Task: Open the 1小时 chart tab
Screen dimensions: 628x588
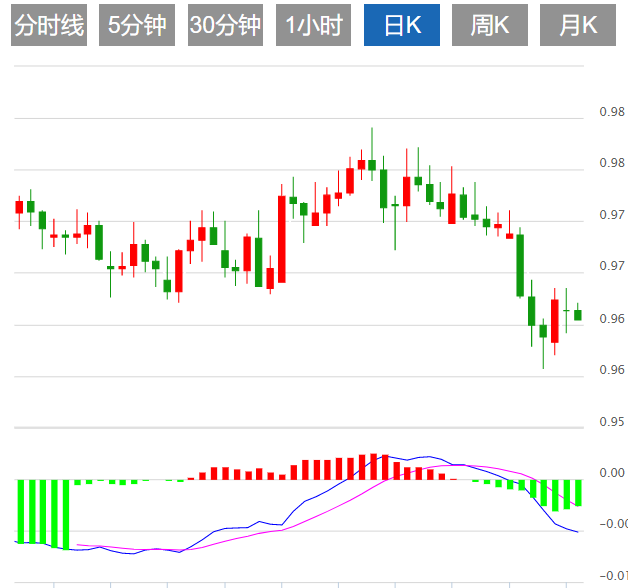Action: [x=314, y=25]
